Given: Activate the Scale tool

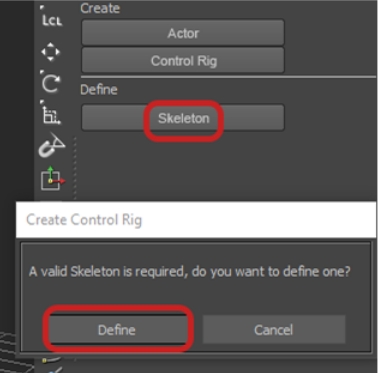Looking at the screenshot, I should [52, 116].
